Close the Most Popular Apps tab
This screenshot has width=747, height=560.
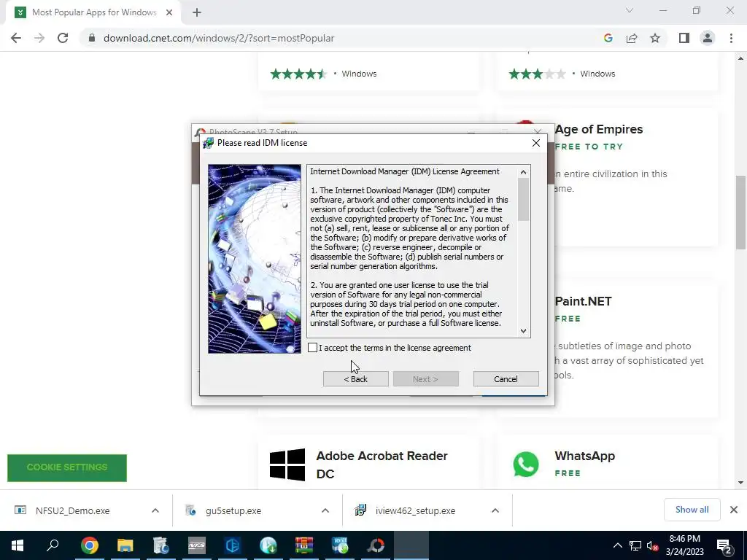pyautogui.click(x=169, y=12)
